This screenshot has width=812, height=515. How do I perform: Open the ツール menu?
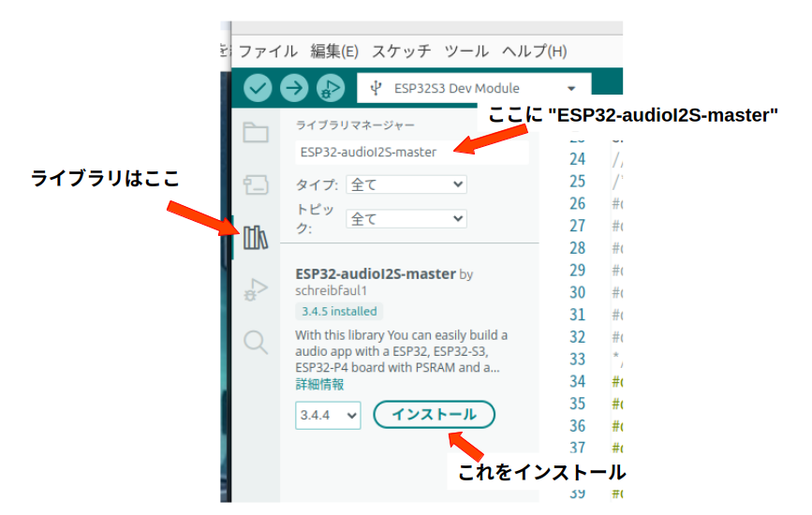coord(466,51)
